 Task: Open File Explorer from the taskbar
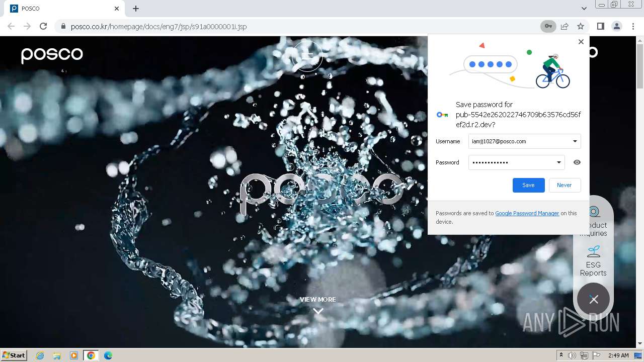click(57, 355)
